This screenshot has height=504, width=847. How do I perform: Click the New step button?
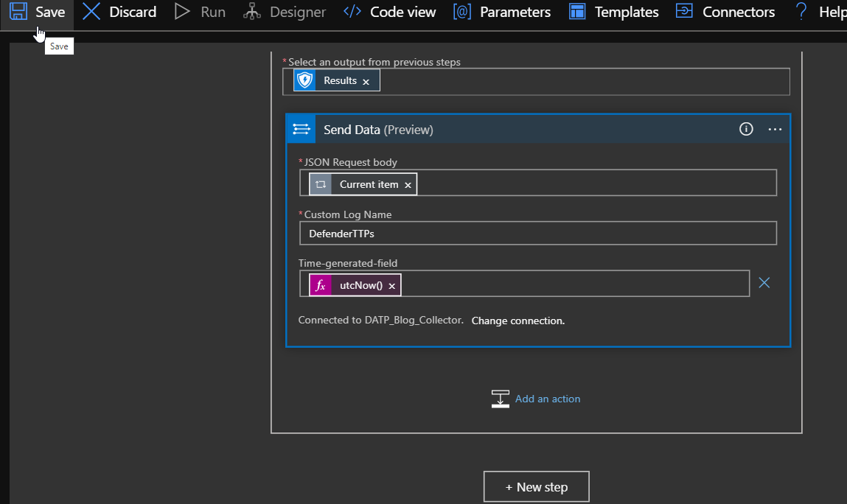click(x=536, y=487)
